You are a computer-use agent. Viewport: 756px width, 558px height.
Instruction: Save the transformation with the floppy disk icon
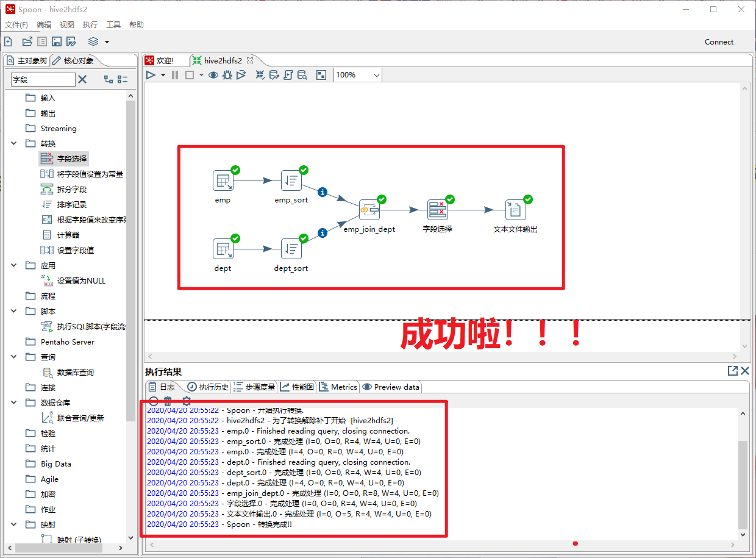tap(57, 41)
